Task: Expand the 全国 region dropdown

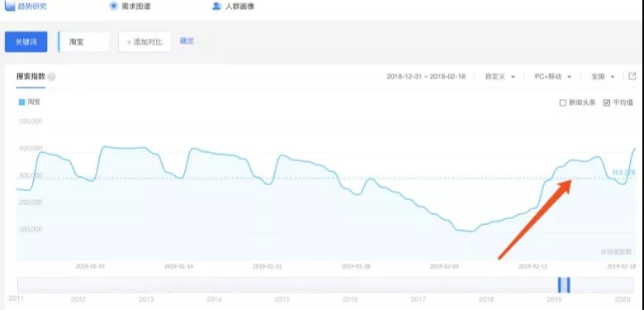Action: point(603,77)
